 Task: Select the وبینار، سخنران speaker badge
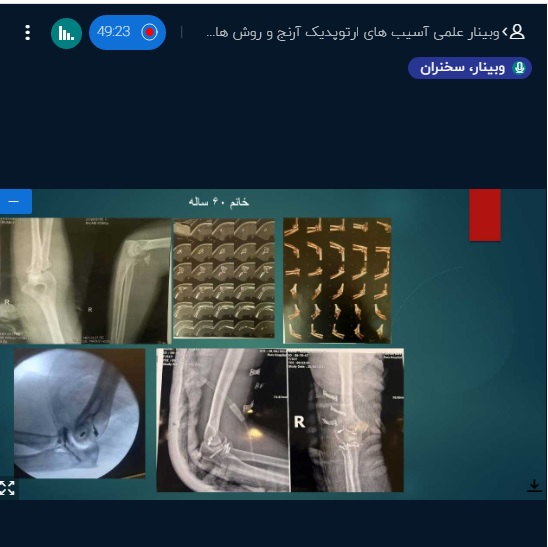point(470,68)
